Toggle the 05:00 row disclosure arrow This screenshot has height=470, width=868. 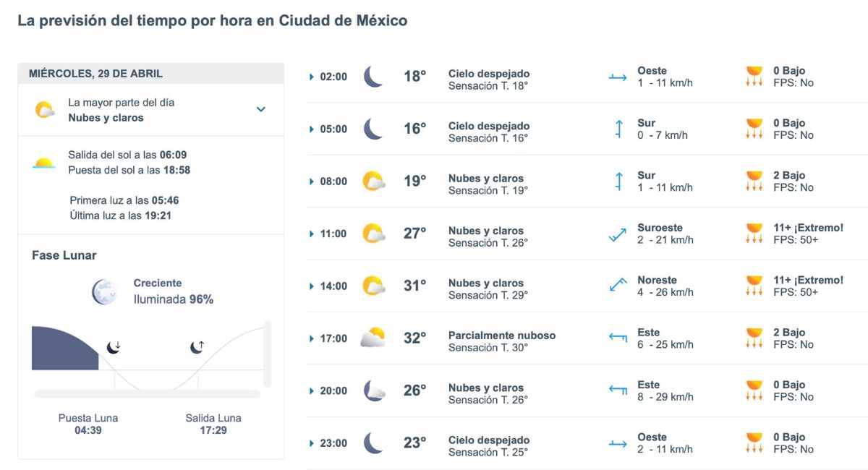click(x=311, y=129)
